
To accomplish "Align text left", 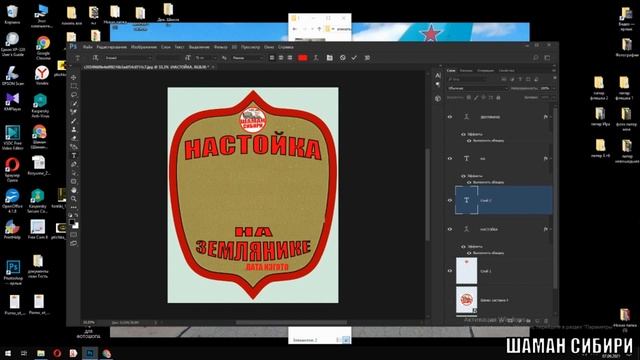I will (272, 58).
